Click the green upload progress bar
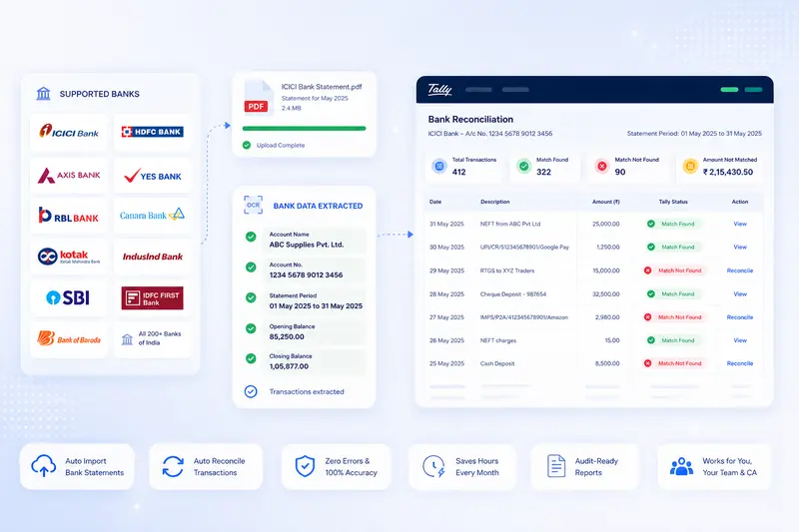Screen dimensions: 799x532 coord(305,129)
